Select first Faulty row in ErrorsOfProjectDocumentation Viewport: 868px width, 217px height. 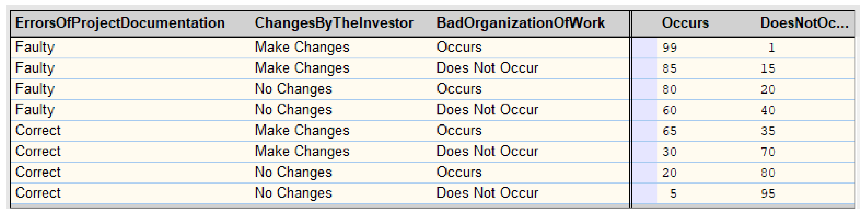coord(35,47)
